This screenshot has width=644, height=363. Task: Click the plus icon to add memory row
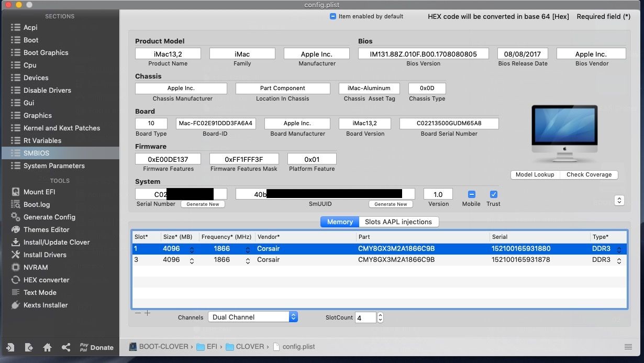(x=148, y=313)
